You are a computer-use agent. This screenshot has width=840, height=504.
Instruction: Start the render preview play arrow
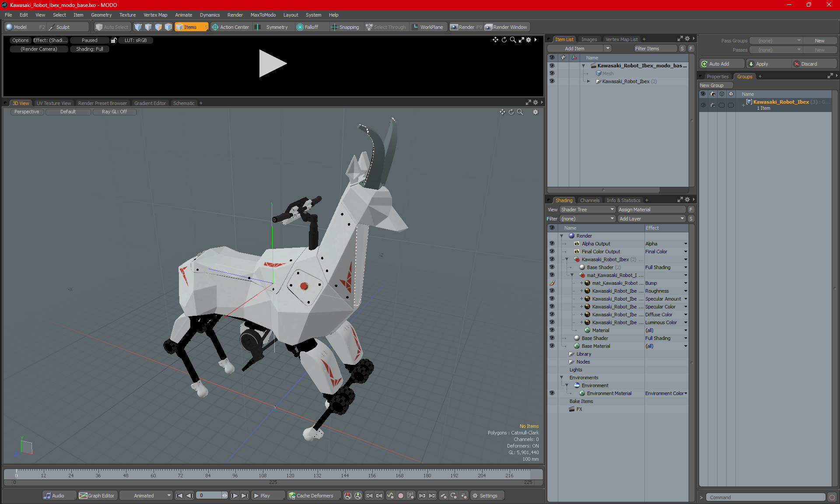272,63
